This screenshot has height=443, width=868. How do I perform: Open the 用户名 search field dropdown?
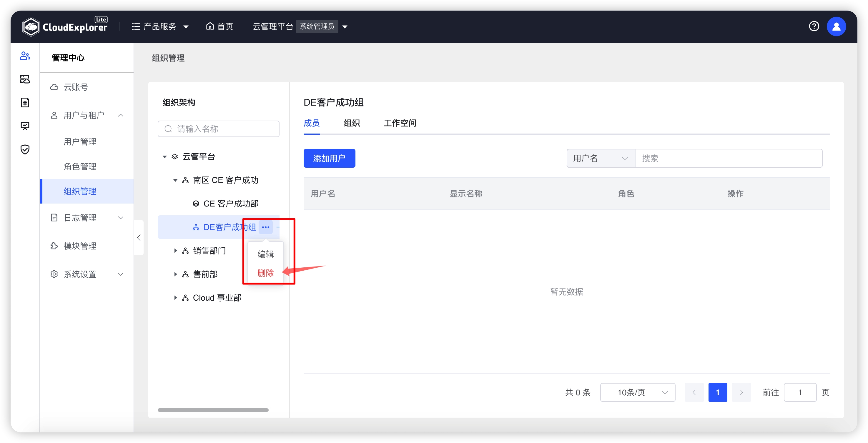(601, 158)
